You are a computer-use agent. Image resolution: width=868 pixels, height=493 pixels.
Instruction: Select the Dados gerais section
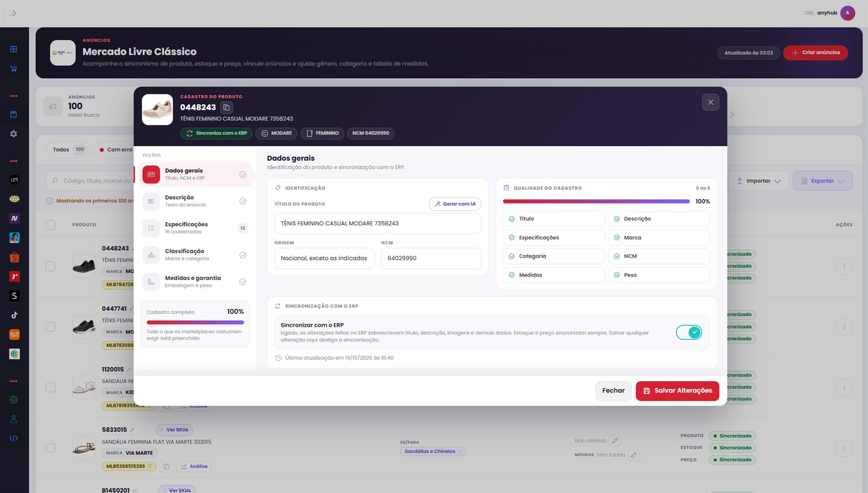195,174
